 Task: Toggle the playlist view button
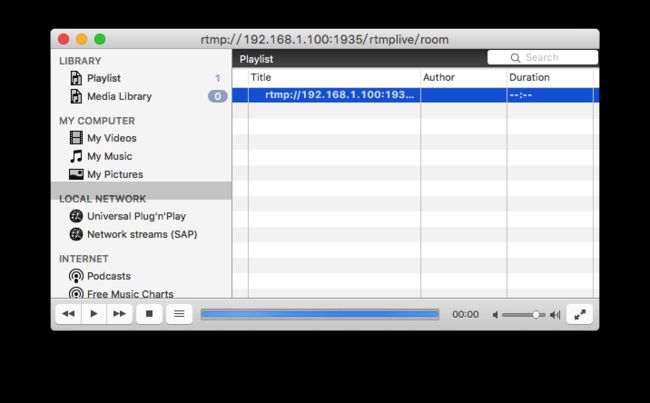coord(179,314)
